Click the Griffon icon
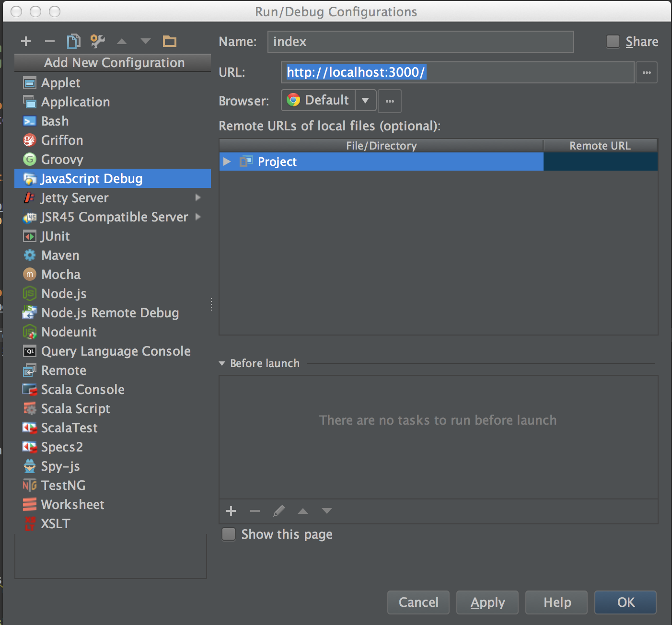The height and width of the screenshot is (625, 672). (30, 140)
